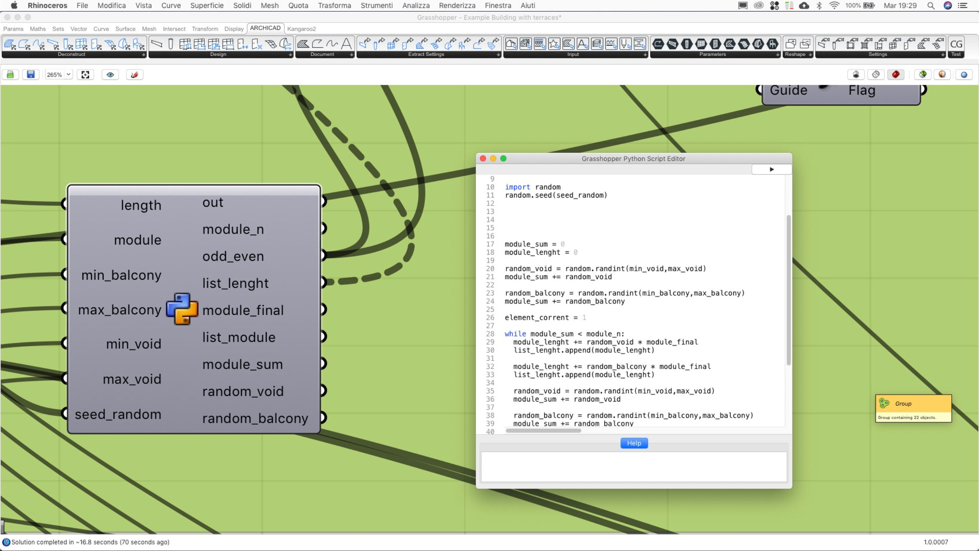This screenshot has width=980, height=551.
Task: Open macOS Spotlight search icon
Action: click(931, 5)
